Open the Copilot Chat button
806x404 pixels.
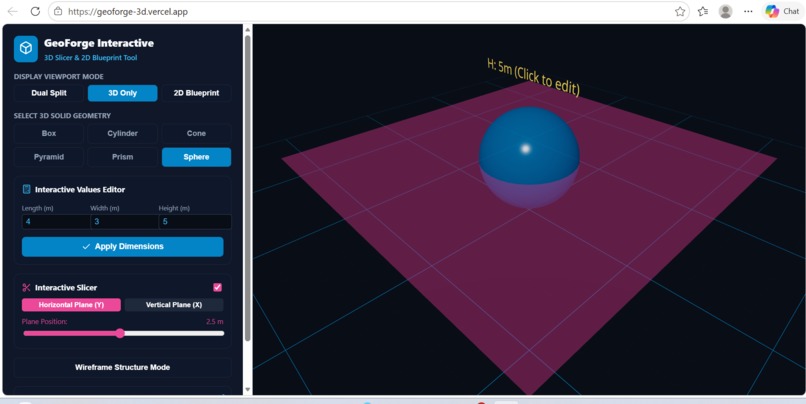[782, 11]
